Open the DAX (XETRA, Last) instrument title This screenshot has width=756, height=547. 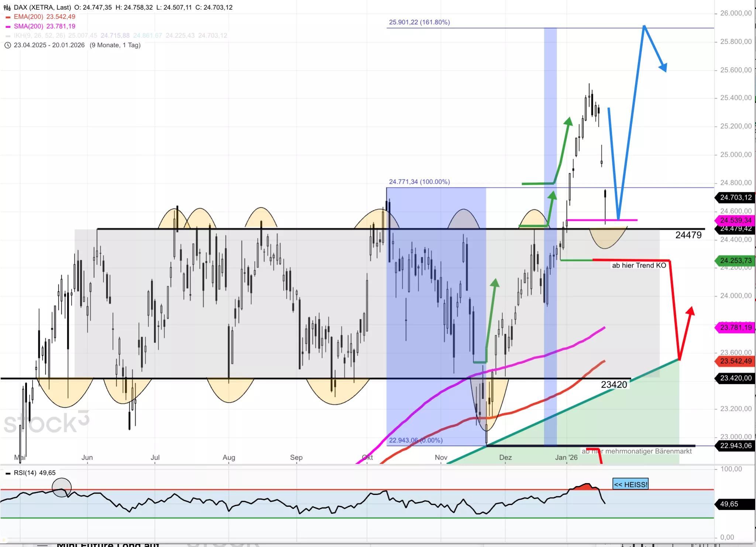[x=42, y=7]
